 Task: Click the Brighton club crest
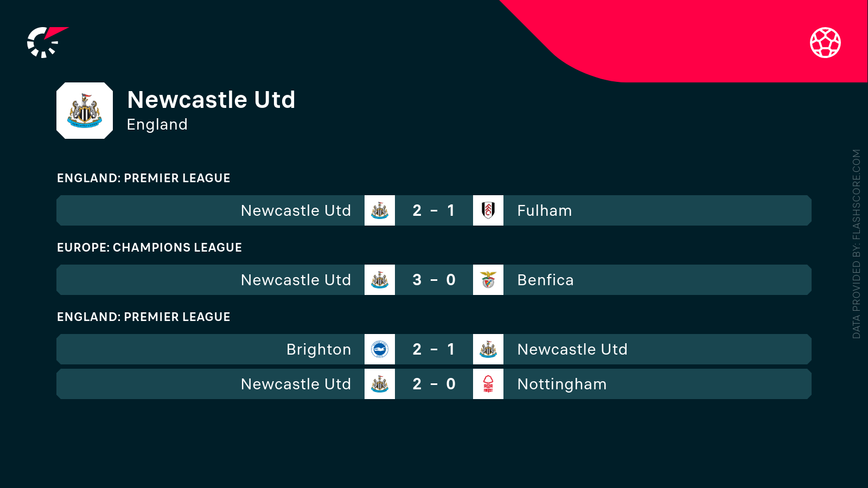click(380, 349)
